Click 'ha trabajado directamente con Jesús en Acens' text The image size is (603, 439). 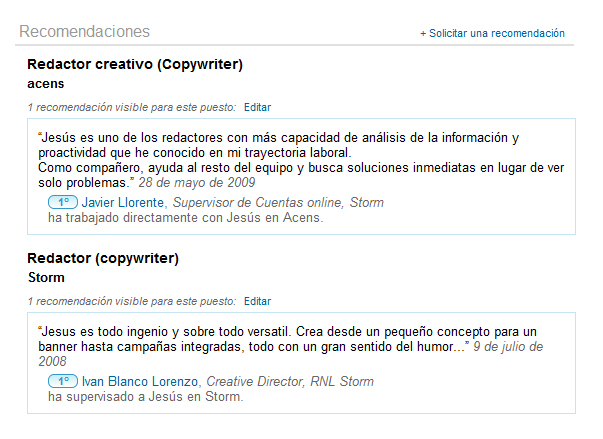coord(185,217)
